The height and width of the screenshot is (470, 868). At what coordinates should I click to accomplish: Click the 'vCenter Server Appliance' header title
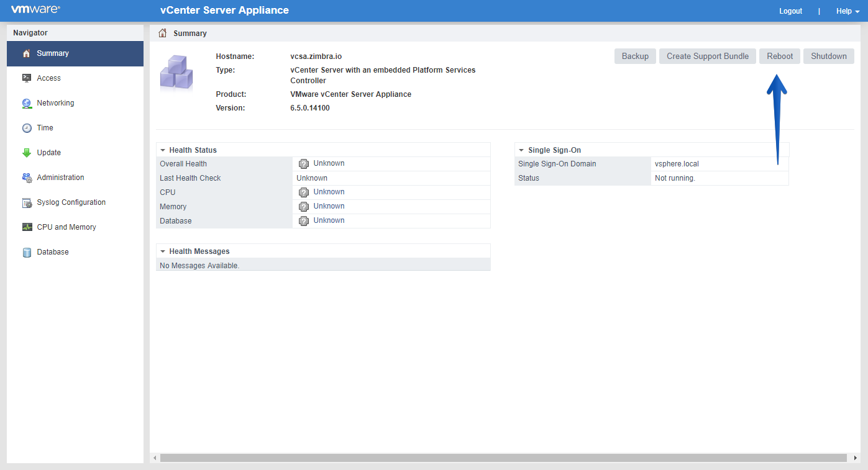point(224,10)
